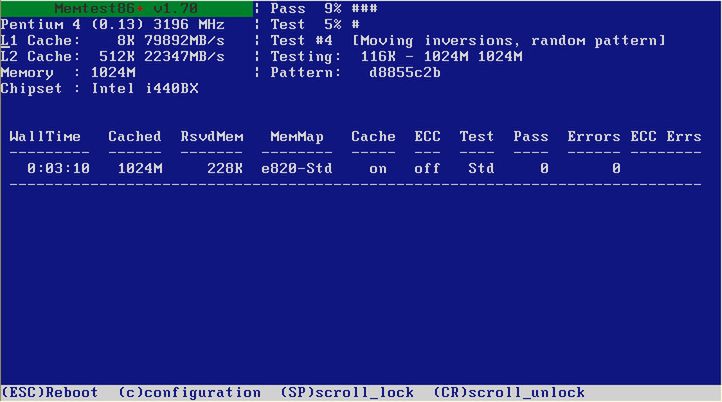Click the Test 5% progress hash mark
This screenshot has width=722, height=402.
click(x=356, y=24)
